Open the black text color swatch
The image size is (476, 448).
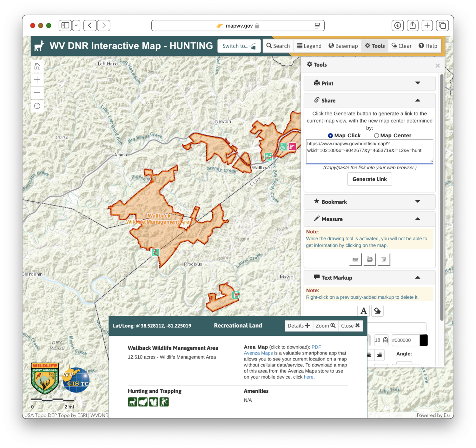[423, 340]
